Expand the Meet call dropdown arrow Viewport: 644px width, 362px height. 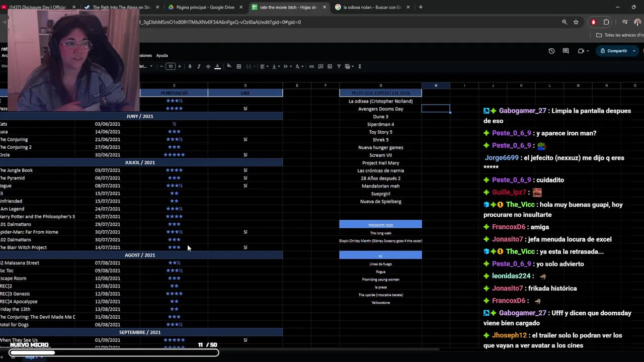click(588, 51)
